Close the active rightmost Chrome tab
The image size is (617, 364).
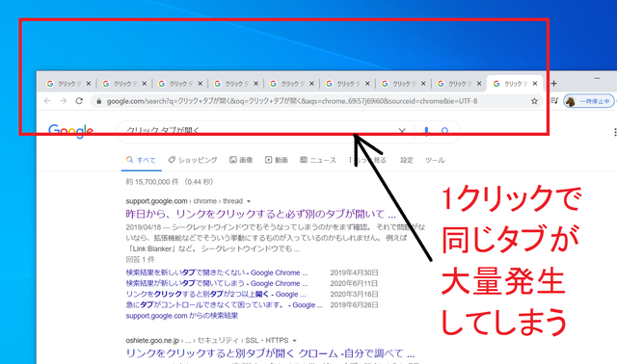tap(535, 84)
